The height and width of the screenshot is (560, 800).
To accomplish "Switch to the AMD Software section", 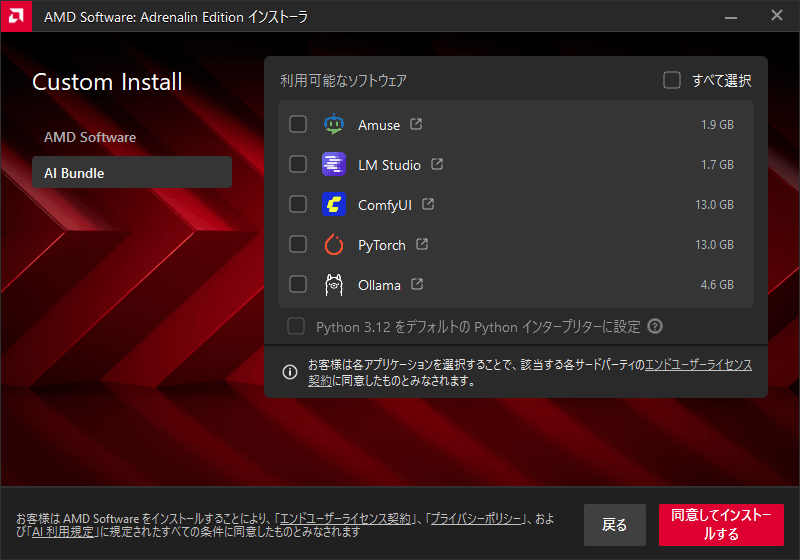I will coord(90,137).
